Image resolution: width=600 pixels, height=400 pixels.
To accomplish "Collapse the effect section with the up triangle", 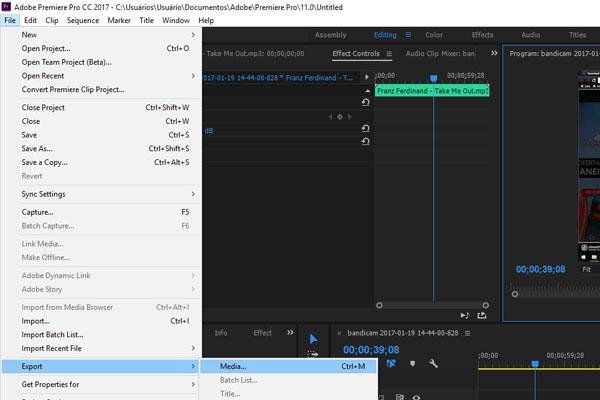I will pyautogui.click(x=367, y=91).
